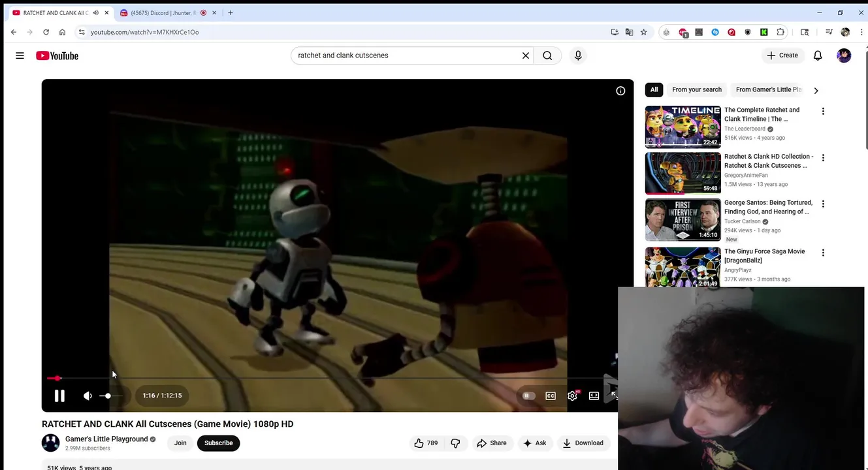The width and height of the screenshot is (868, 470).
Task: Open options for George Santos video
Action: (x=823, y=204)
